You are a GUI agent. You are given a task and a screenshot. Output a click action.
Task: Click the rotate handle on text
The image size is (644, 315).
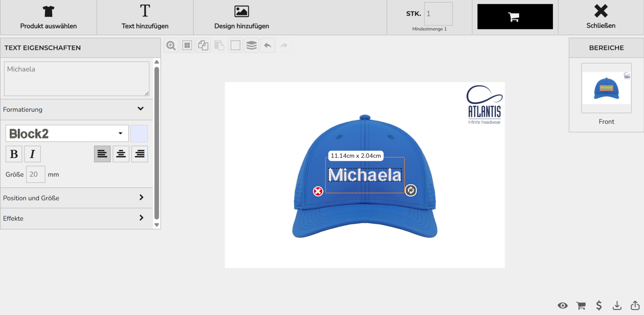411,190
